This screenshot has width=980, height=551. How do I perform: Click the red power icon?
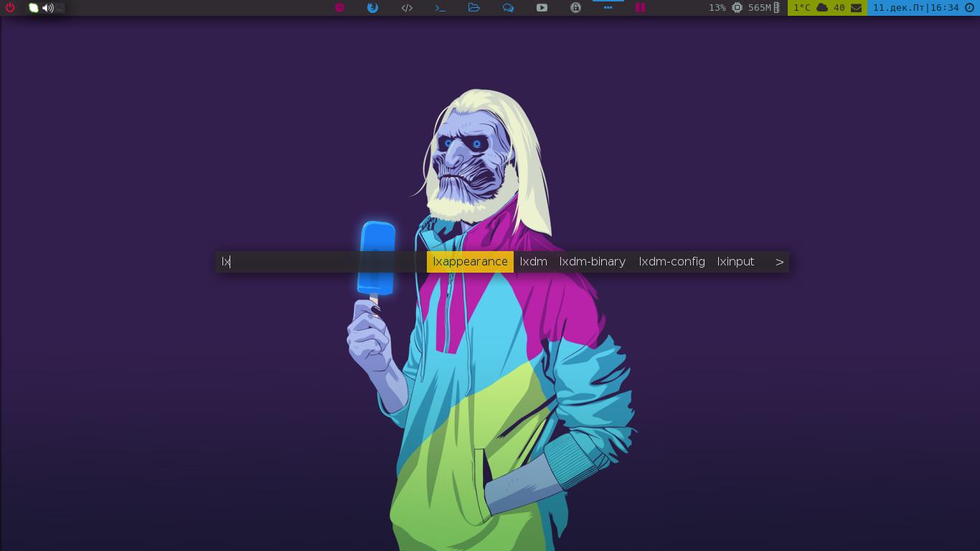10,8
